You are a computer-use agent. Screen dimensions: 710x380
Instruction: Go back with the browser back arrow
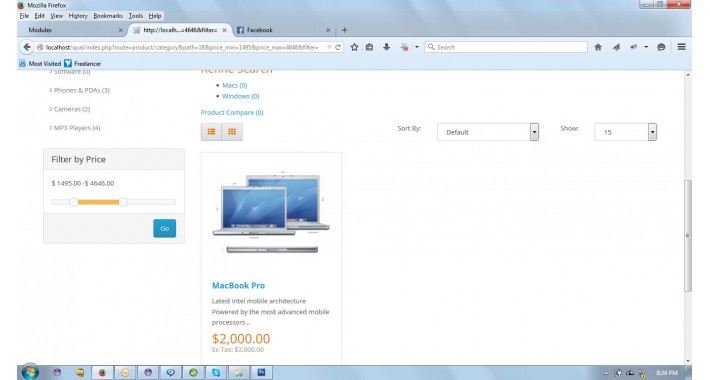tap(27, 47)
